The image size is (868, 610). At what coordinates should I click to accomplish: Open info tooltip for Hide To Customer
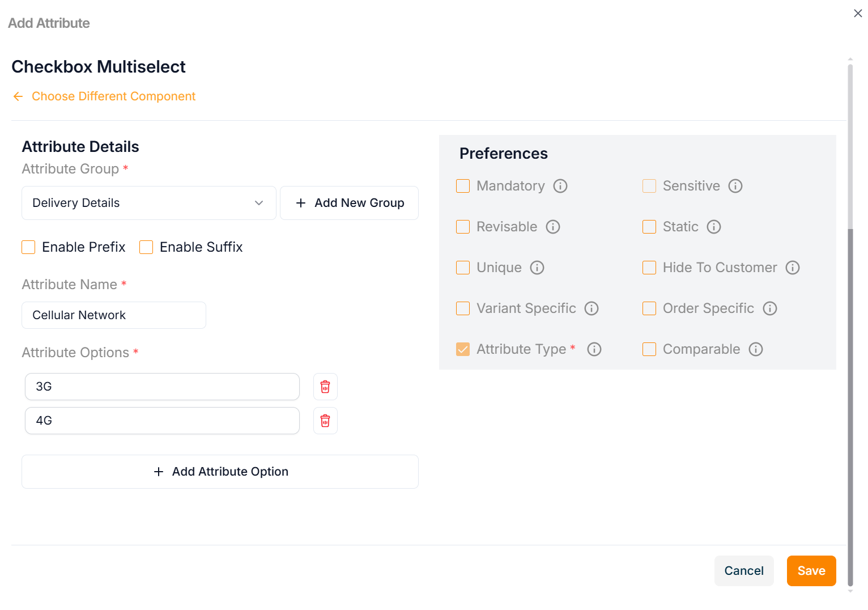(793, 268)
